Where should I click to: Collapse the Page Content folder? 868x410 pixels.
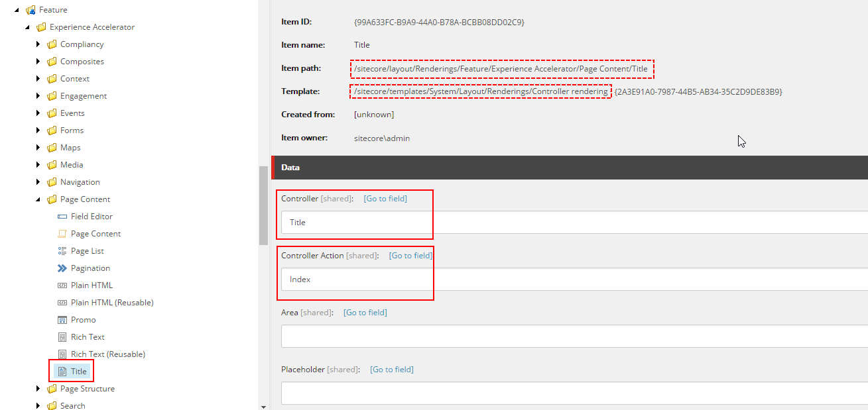coord(38,199)
